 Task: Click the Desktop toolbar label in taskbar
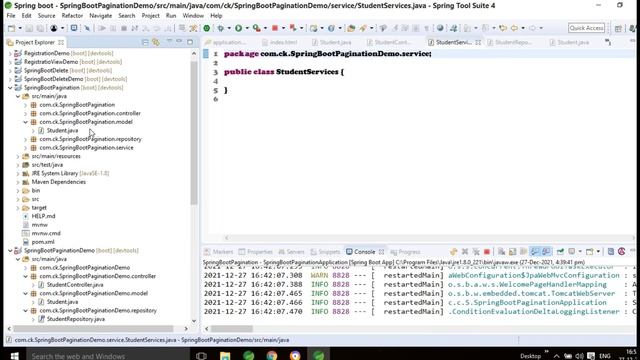coord(530,356)
